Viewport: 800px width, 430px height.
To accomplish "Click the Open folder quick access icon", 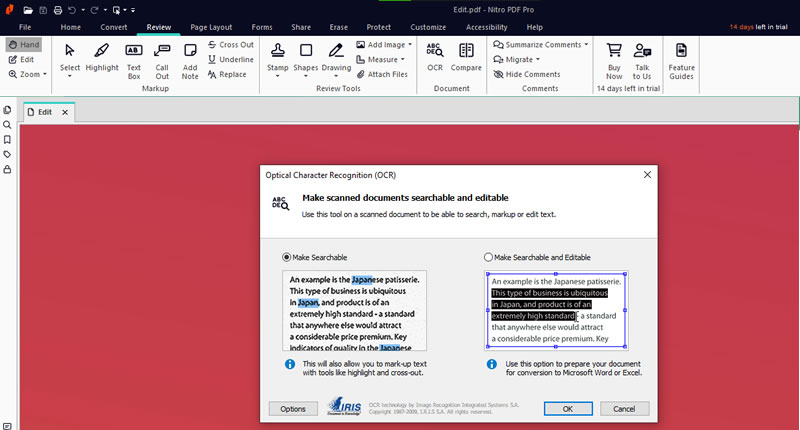I will point(28,10).
